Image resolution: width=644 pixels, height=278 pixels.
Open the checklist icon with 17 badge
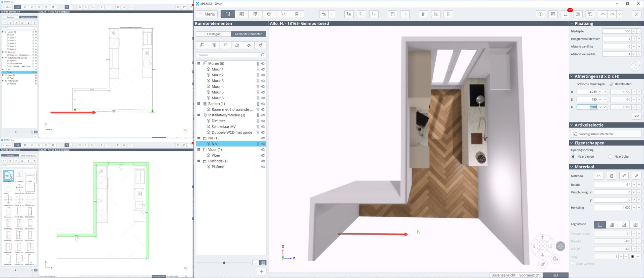coord(566,14)
